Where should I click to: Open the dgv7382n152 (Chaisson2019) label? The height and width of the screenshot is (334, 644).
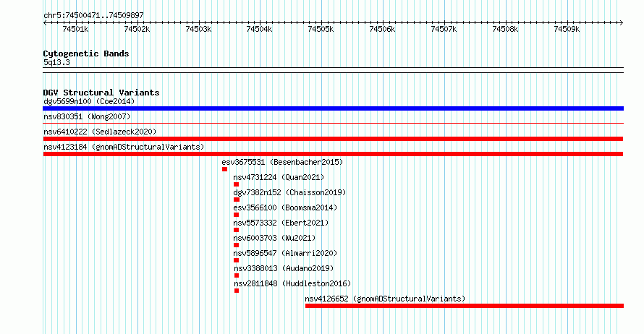coord(290,192)
